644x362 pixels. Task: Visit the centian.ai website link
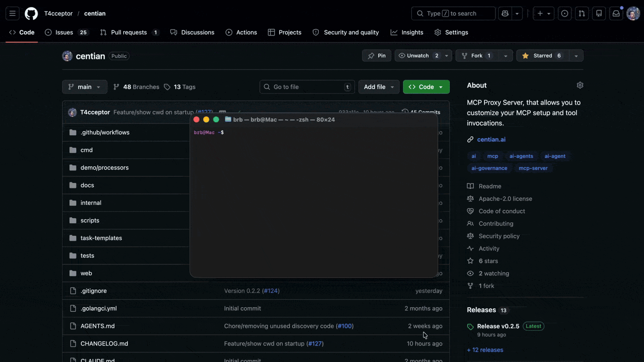[x=491, y=139]
